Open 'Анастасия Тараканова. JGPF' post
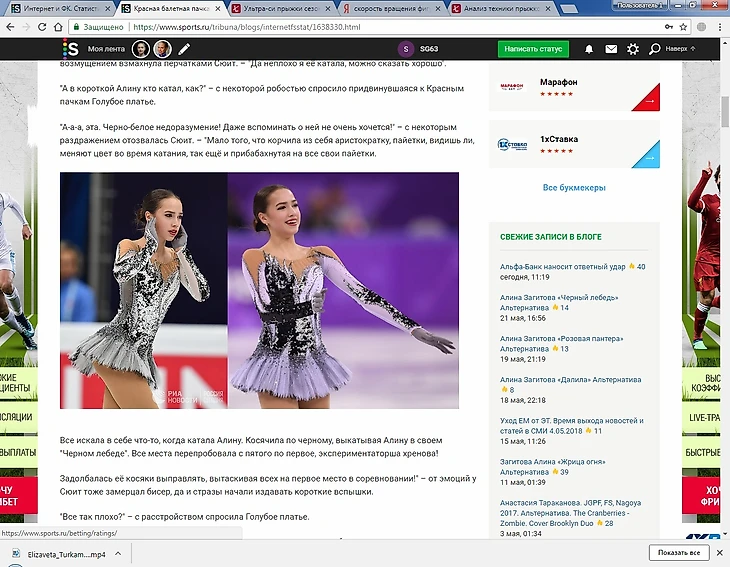The height and width of the screenshot is (567, 730). point(570,513)
